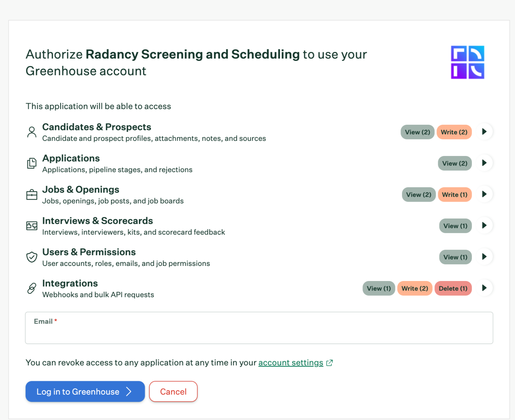Screen dimensions: 515x420
Task: Click the Log in to Greenhouse button
Action: point(85,392)
